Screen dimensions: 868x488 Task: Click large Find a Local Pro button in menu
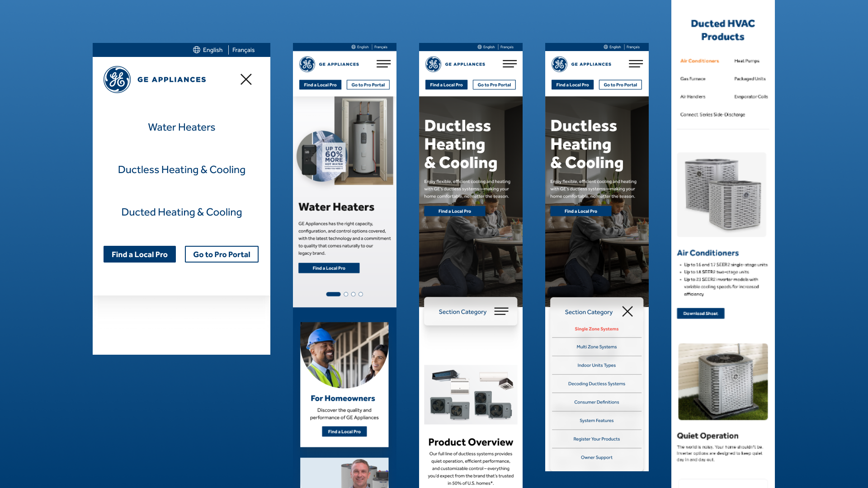140,254
